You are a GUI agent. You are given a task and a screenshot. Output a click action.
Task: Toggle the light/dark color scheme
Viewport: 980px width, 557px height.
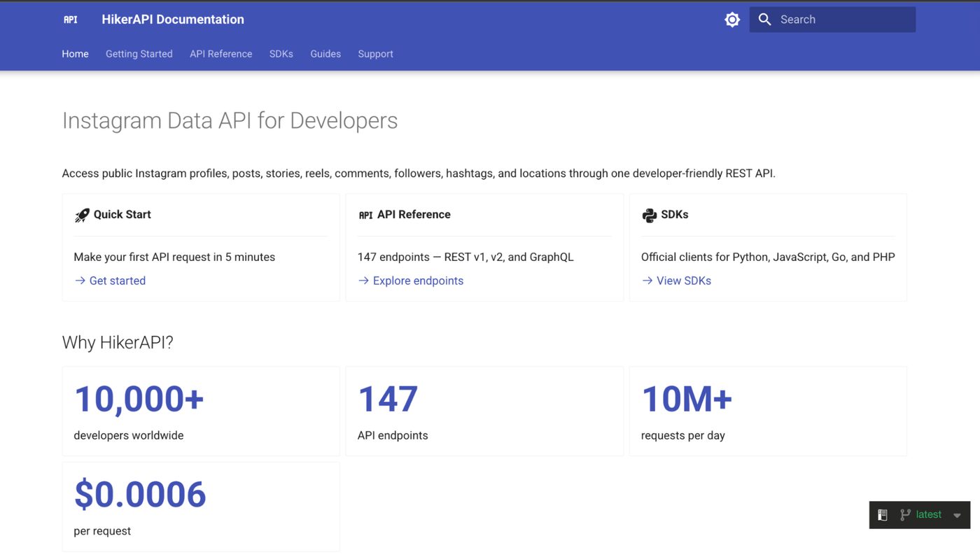pyautogui.click(x=732, y=20)
